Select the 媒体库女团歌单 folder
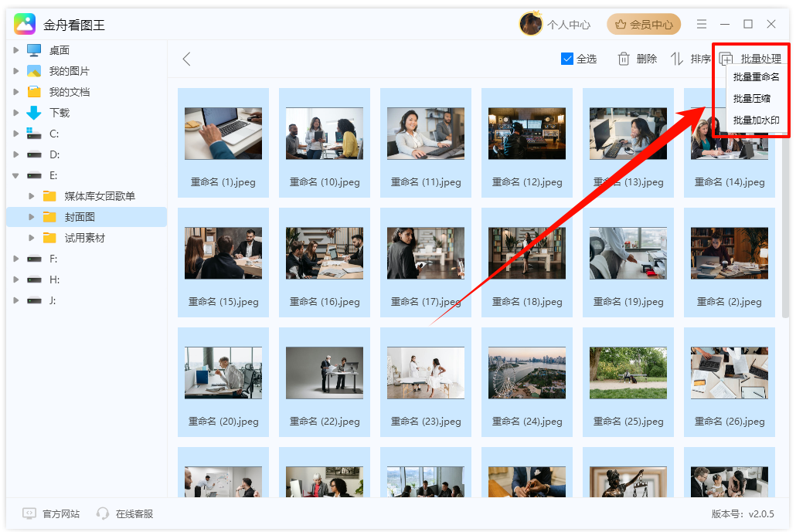The image size is (796, 532). (x=100, y=196)
